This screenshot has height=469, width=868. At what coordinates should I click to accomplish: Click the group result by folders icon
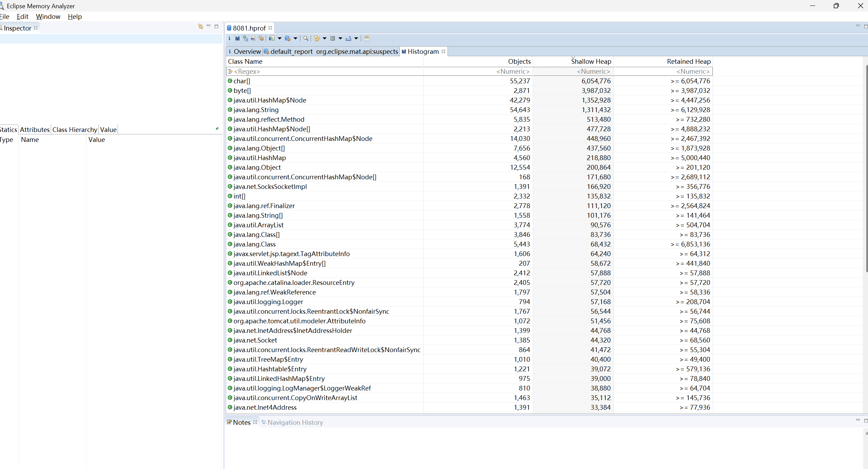pos(317,38)
